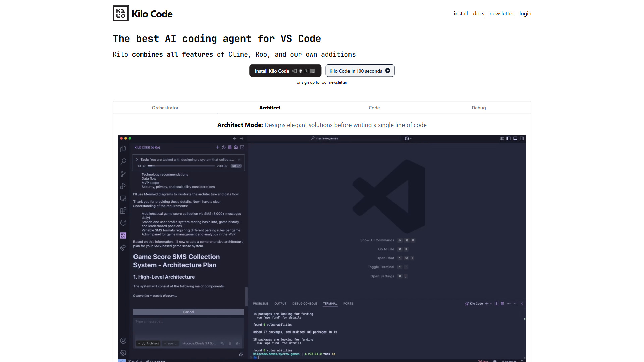
Task: Open the Copilot icon in the title bar
Action: tap(407, 138)
